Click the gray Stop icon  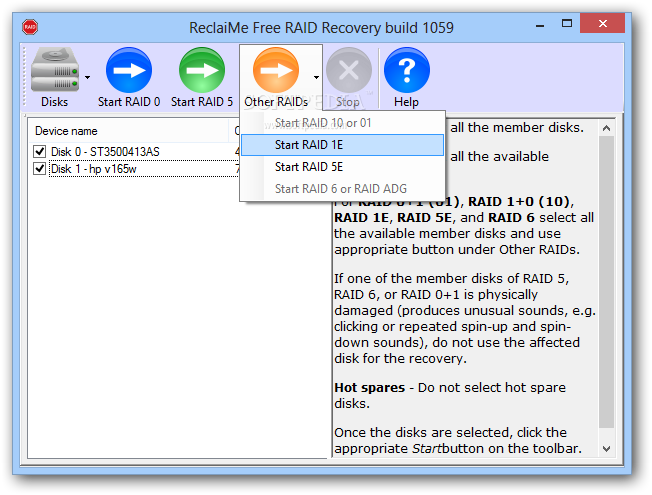click(348, 70)
